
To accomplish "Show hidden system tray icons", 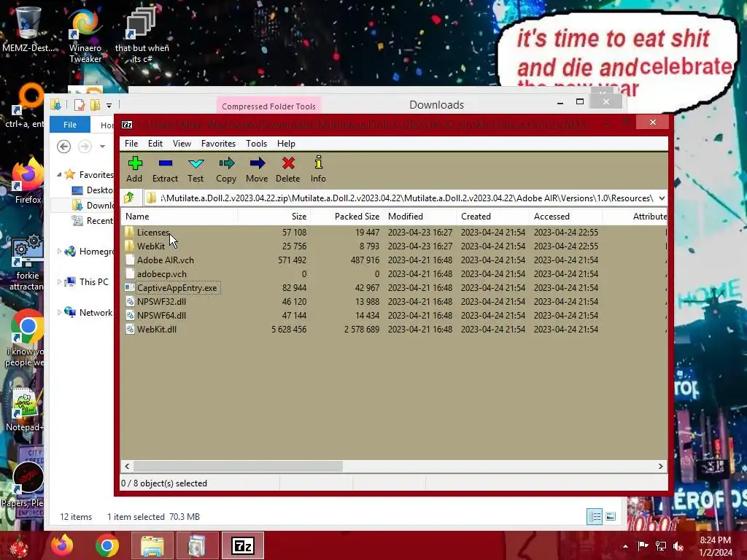I will click(625, 546).
